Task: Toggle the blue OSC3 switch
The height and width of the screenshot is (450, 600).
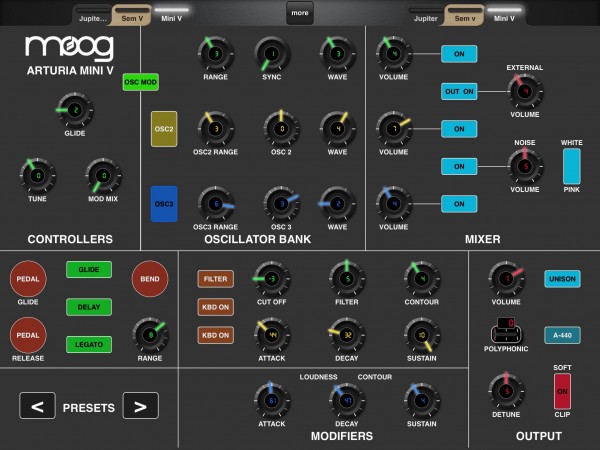Action: [164, 204]
